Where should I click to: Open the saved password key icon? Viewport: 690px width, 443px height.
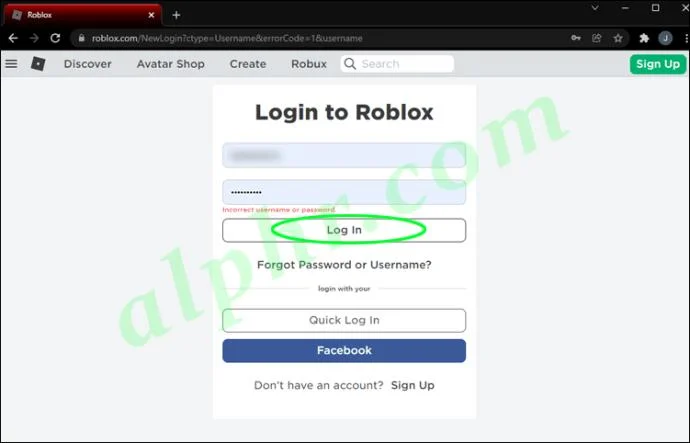tap(576, 38)
